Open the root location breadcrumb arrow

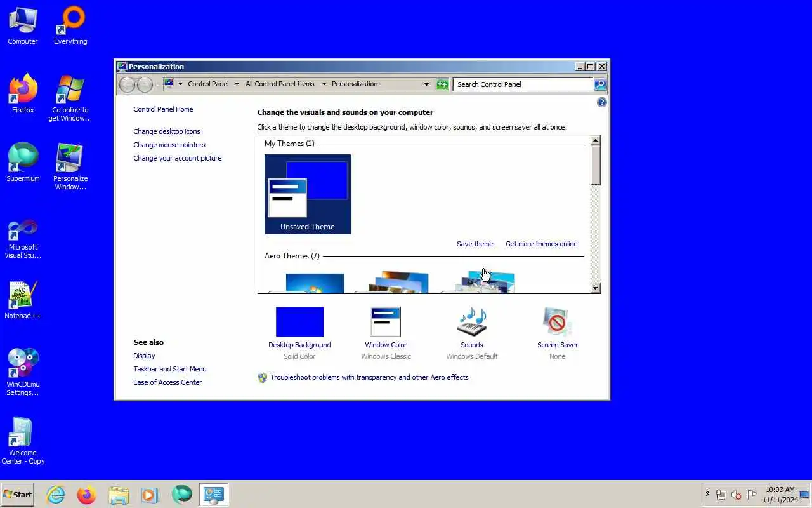point(180,84)
